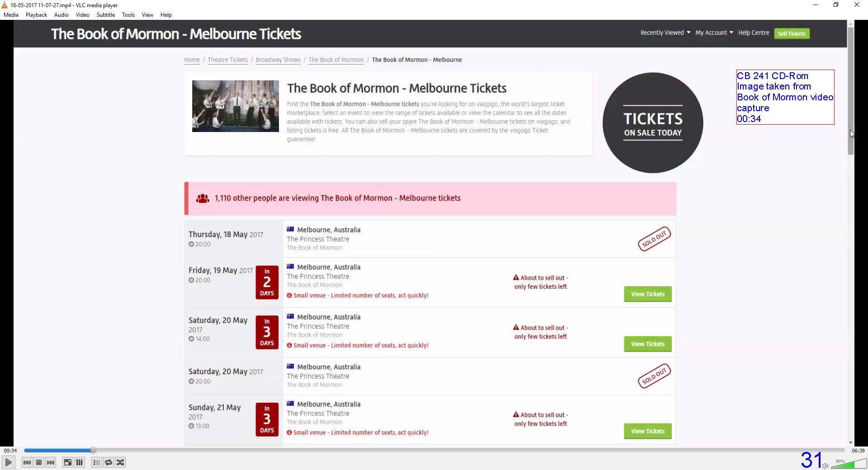Viewport: 868px width, 470px height.
Task: Click Australian flag in Thursday row
Action: click(290, 229)
